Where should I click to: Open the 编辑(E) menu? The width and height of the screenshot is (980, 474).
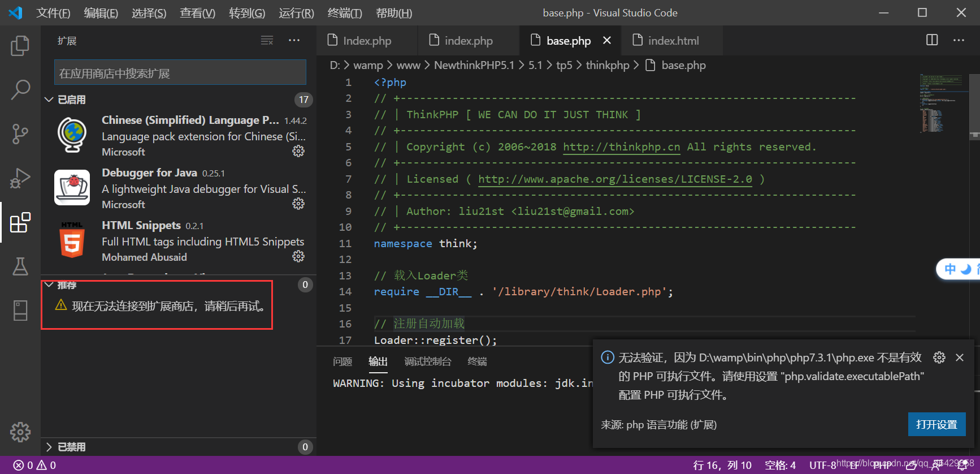101,12
